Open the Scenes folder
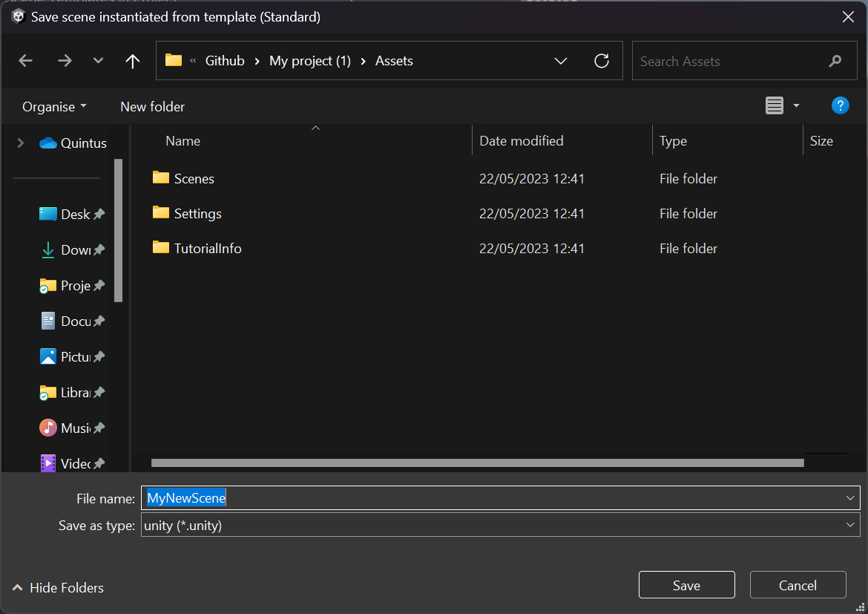The height and width of the screenshot is (614, 868). tap(194, 178)
